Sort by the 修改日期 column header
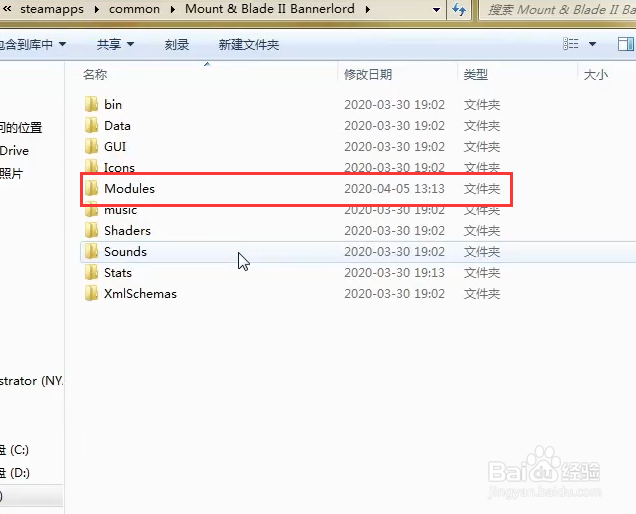 [x=368, y=75]
